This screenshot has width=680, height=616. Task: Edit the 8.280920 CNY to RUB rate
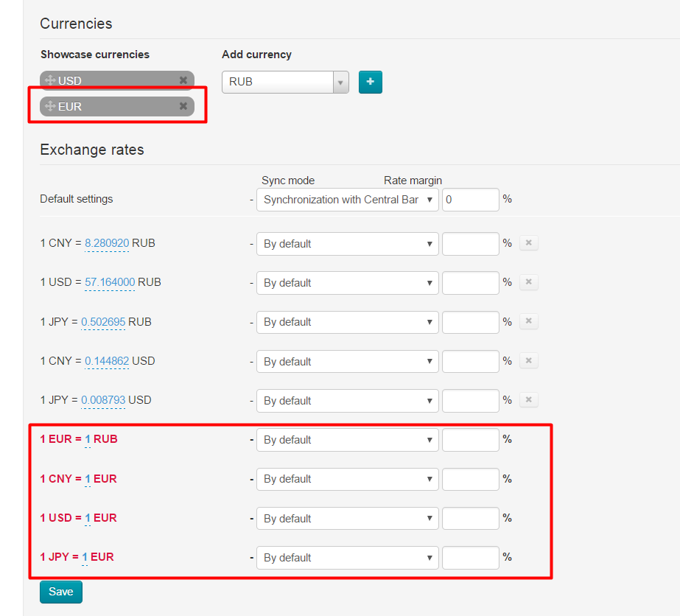107,243
